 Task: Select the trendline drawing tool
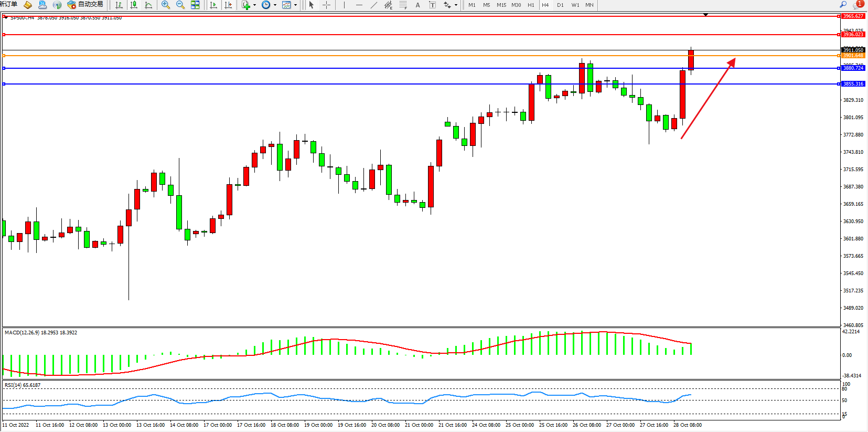[373, 5]
